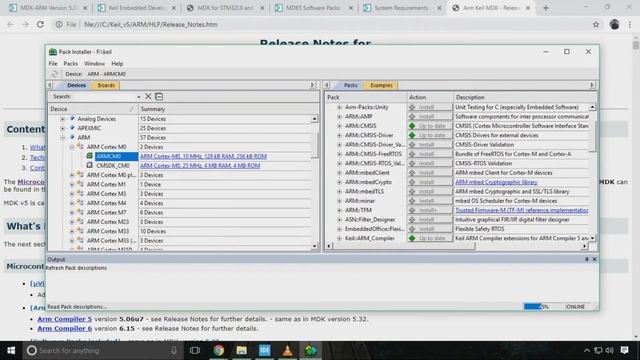Expand the ARM Cortex M1 node

click(72, 184)
